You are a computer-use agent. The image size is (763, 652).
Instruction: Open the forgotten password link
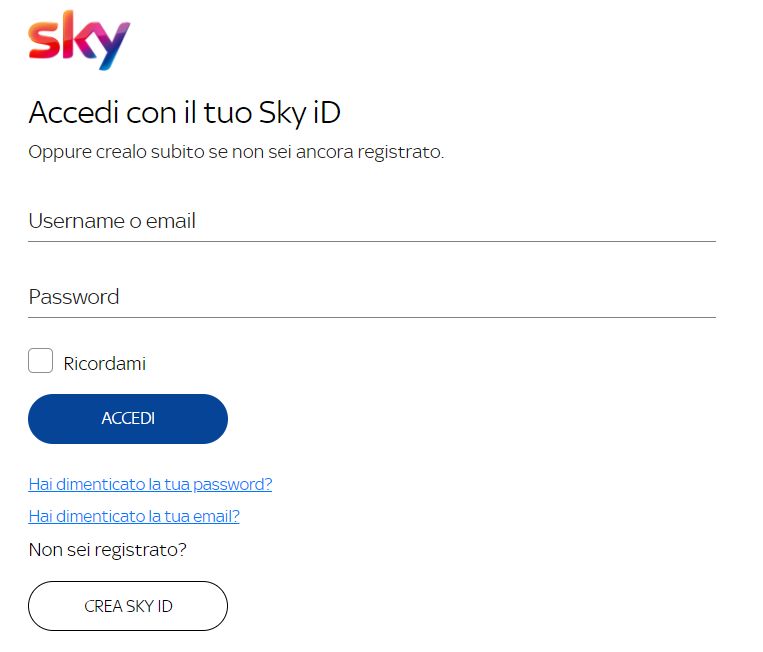pos(150,485)
